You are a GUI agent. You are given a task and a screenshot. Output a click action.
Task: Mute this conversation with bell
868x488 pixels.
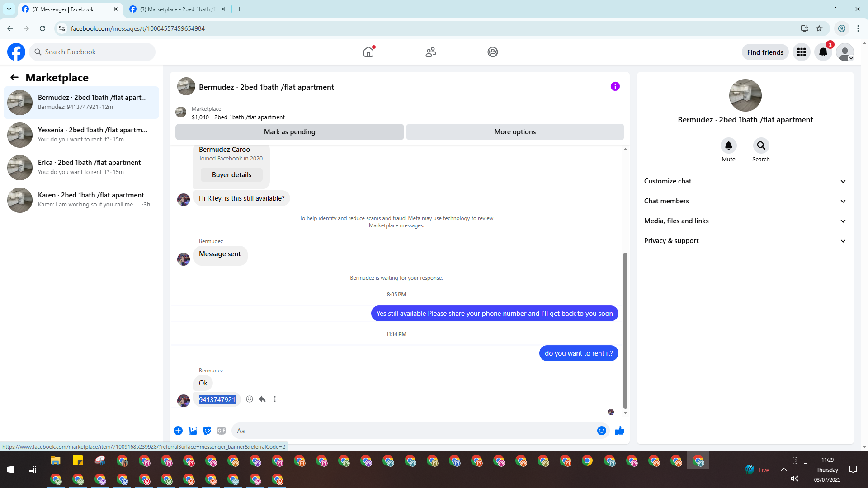point(728,145)
